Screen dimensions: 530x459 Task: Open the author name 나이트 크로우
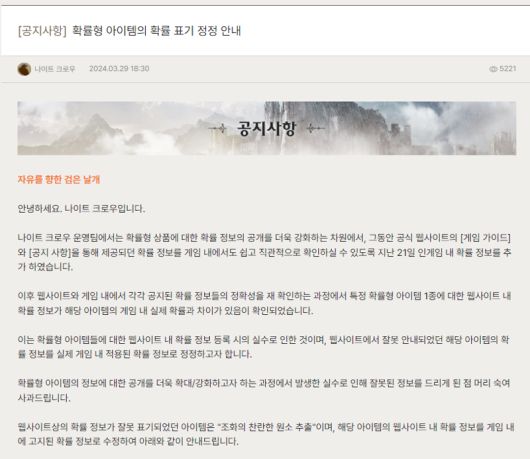point(55,69)
